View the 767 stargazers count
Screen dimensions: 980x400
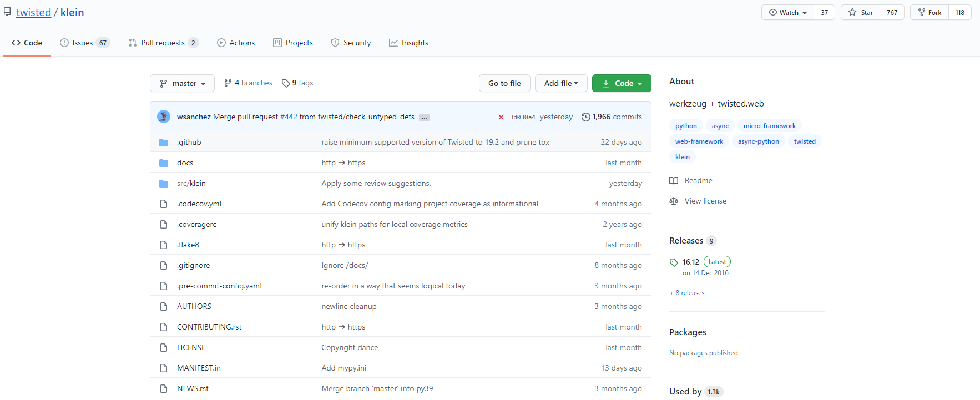pyautogui.click(x=892, y=12)
